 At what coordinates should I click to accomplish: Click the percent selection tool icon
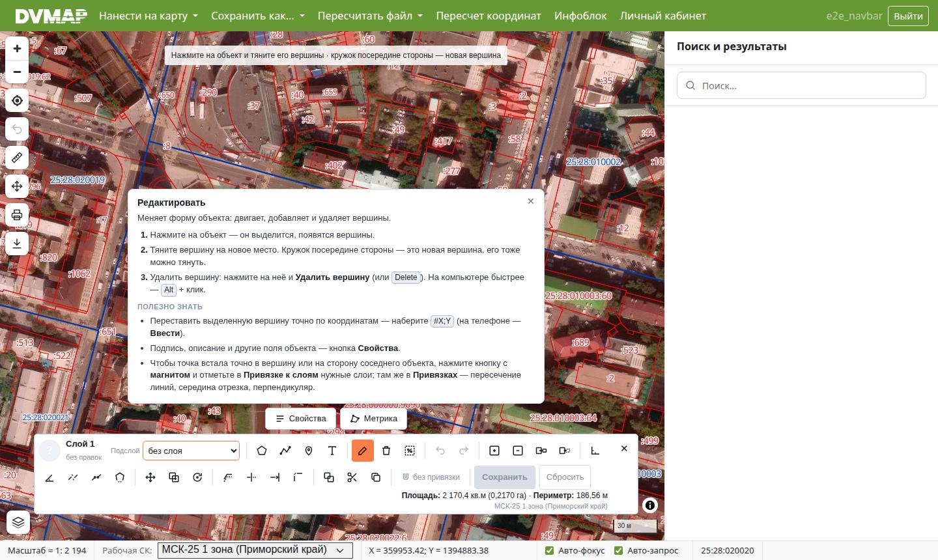[x=410, y=451]
